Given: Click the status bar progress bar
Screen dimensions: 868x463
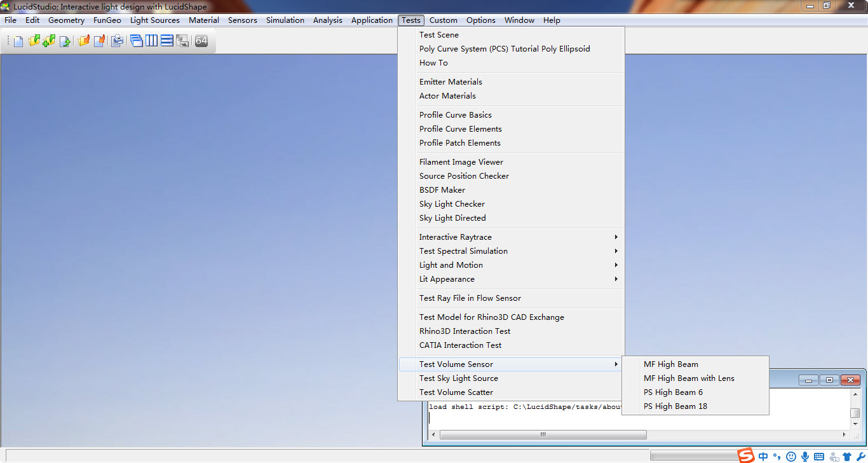Looking at the screenshot, I should [695, 456].
